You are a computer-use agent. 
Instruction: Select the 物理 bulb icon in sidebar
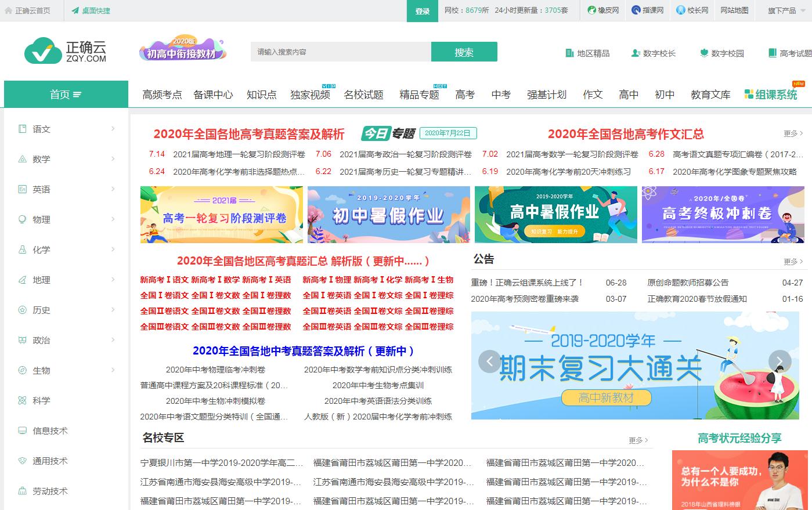(x=23, y=219)
